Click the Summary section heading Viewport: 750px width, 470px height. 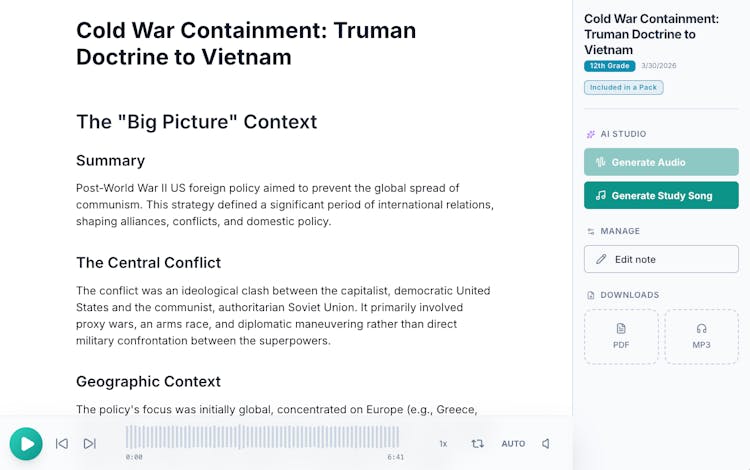pos(110,160)
